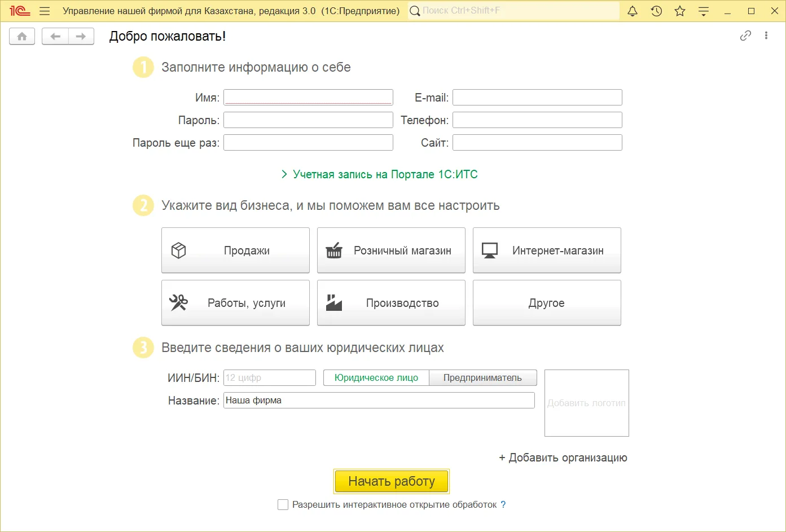
Task: Focus the Сайт input field
Action: 537,142
